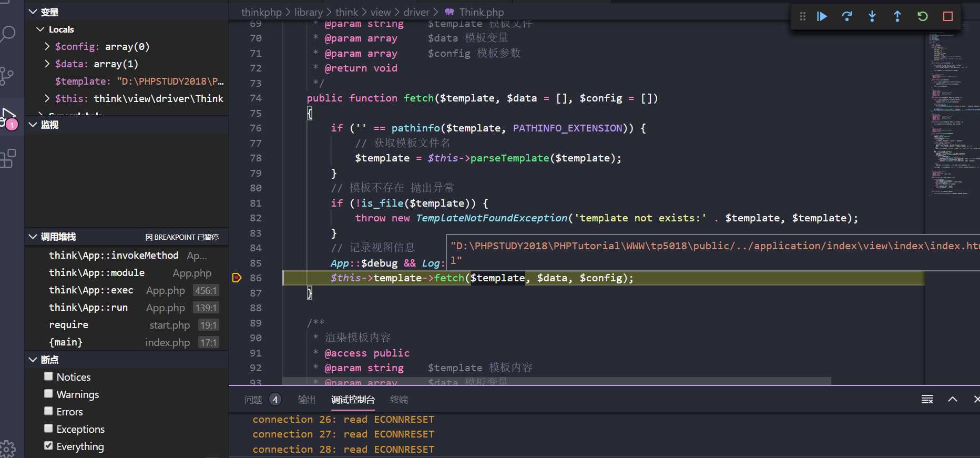Screen dimensions: 980x458
Task: Step out of the current function
Action: coord(897,16)
